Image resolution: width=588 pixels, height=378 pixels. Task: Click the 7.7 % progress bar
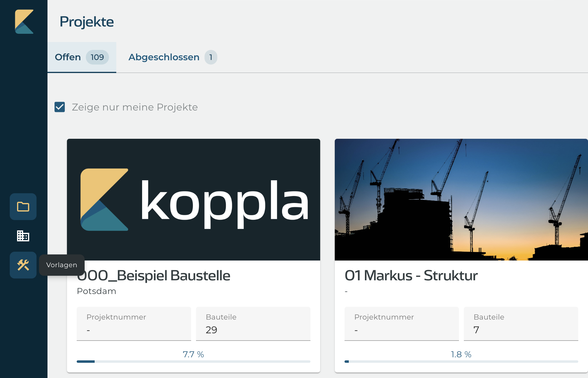coord(194,362)
